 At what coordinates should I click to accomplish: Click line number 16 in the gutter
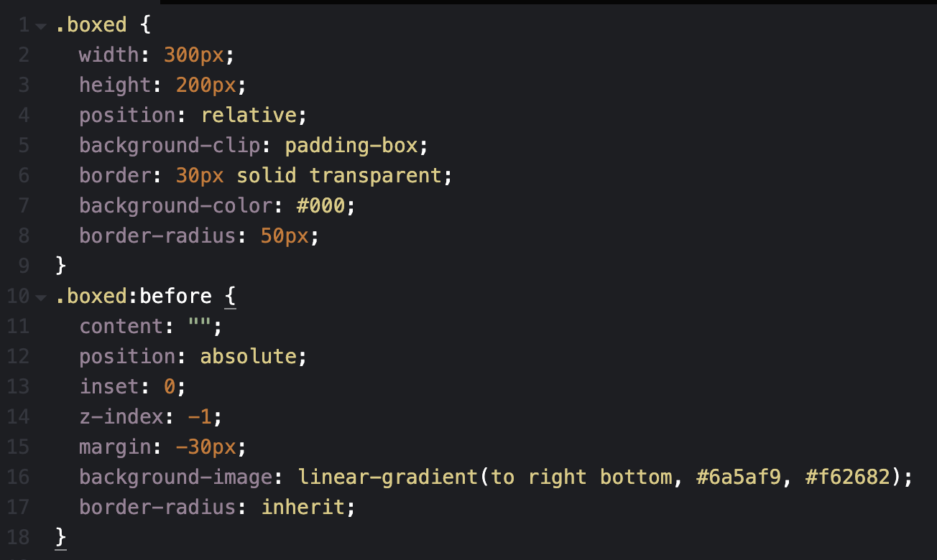pyautogui.click(x=18, y=477)
